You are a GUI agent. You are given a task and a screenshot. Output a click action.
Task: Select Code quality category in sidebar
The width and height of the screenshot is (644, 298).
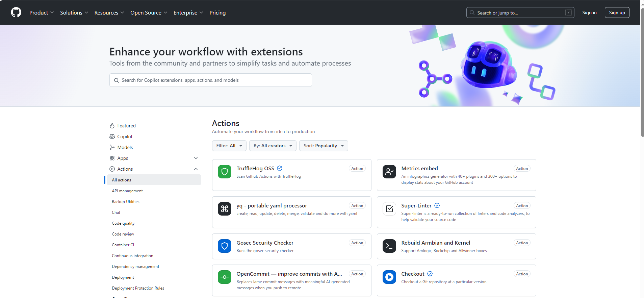123,223
